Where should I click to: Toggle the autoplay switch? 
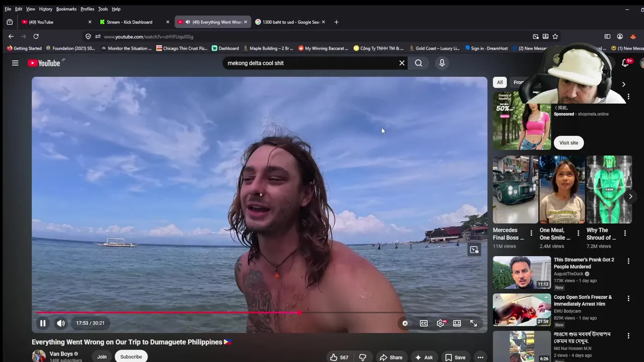[405, 323]
